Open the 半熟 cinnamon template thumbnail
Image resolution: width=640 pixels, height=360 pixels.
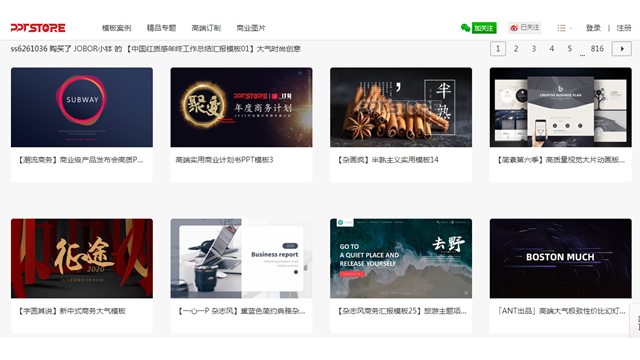[x=401, y=107]
